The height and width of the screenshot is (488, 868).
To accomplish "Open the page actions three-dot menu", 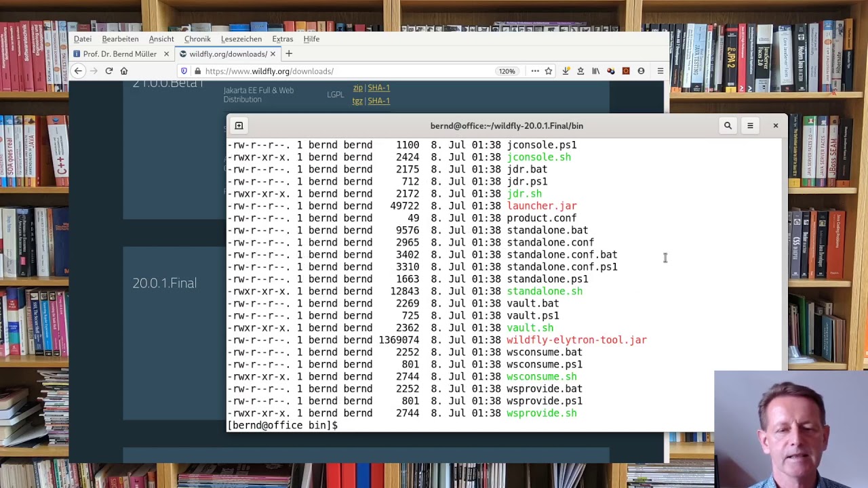I will click(x=535, y=71).
